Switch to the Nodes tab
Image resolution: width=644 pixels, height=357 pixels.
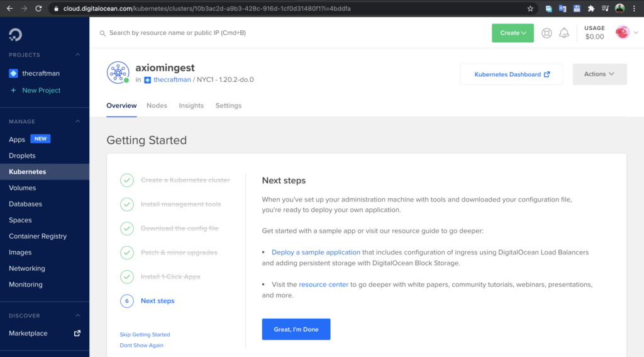tap(157, 106)
